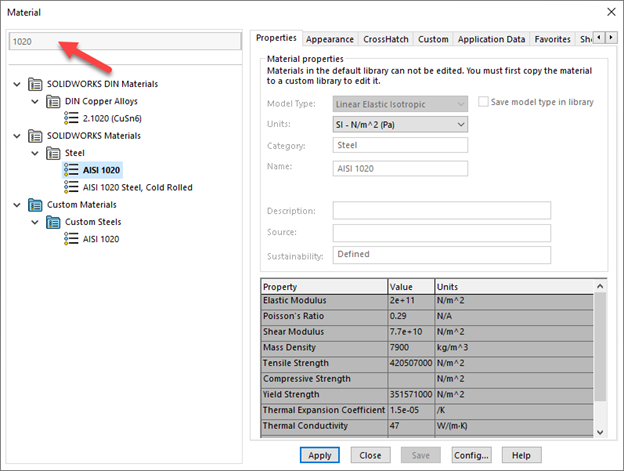Collapse the Custom Steels node

(35, 222)
